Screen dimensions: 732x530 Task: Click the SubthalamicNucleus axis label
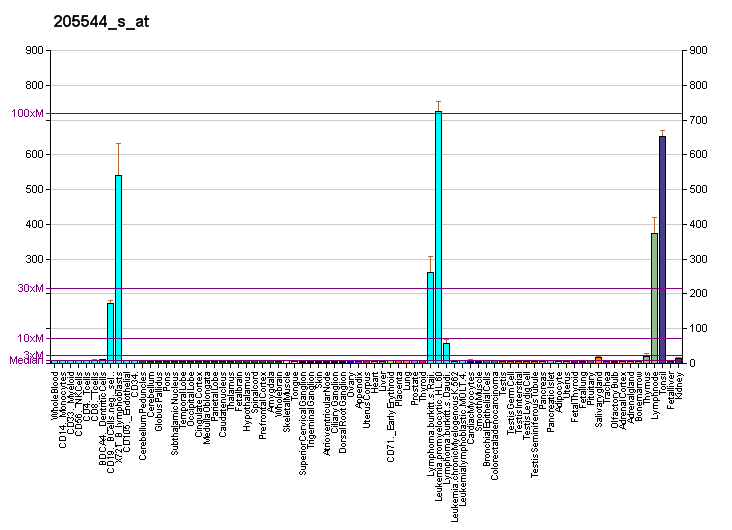pos(175,413)
